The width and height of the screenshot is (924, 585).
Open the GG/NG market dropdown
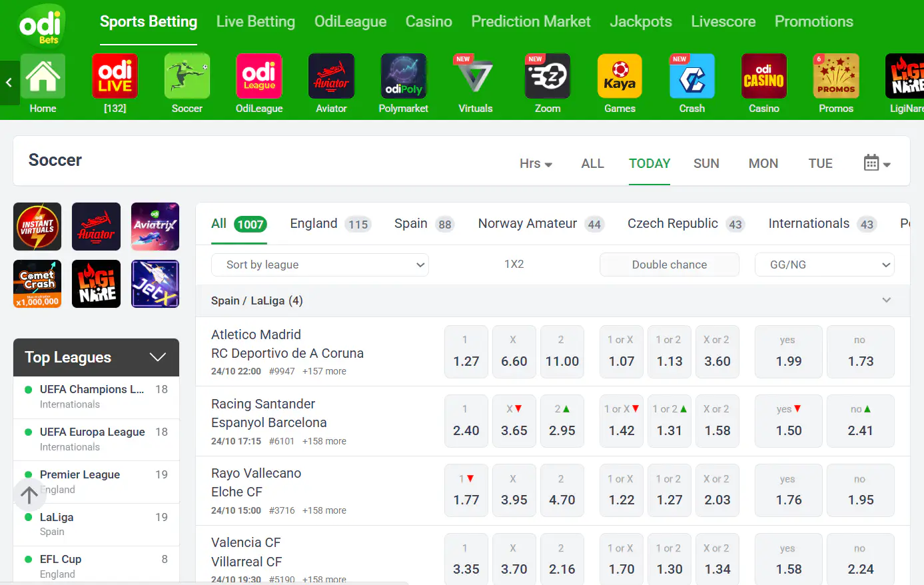824,265
